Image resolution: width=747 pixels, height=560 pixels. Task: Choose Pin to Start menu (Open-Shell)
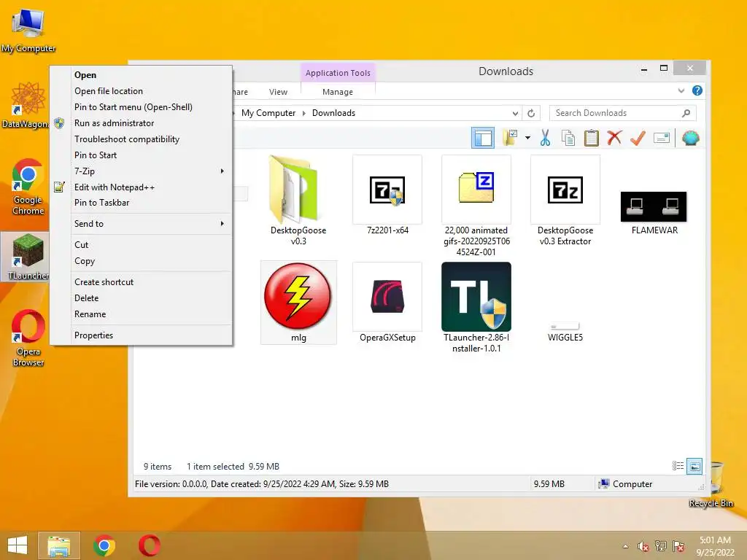(x=142, y=107)
